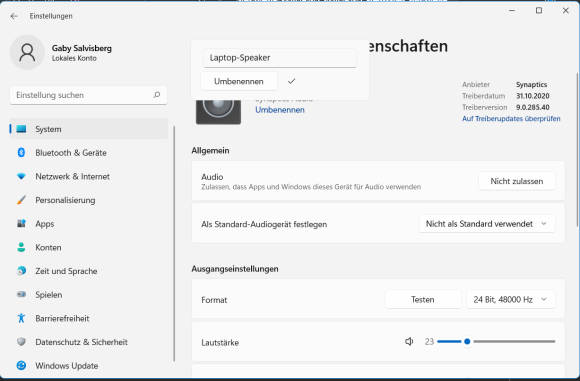580x381 pixels.
Task: Mute via the Lautstärke speaker icon
Action: click(x=409, y=341)
